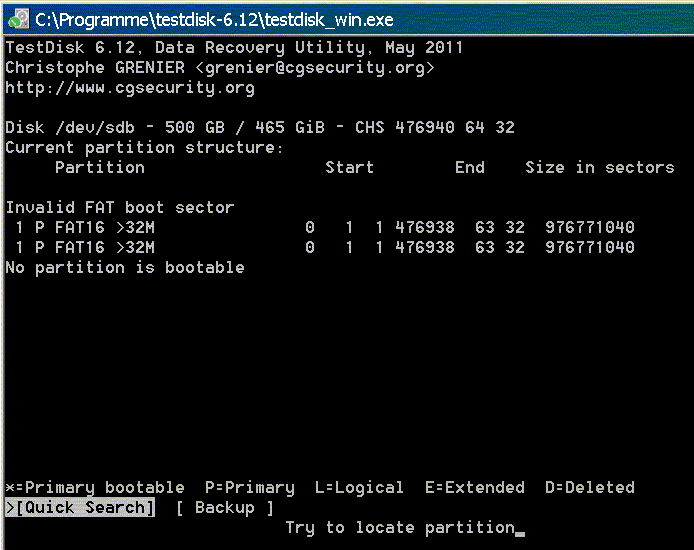Click the 'Current partition structure:' text
This screenshot has width=694, height=550.
click(x=144, y=147)
